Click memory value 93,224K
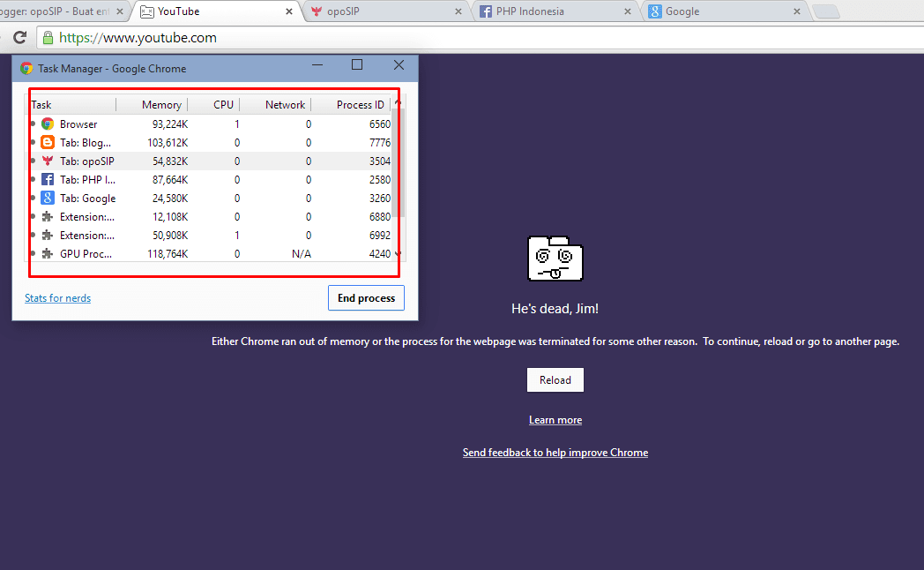This screenshot has width=924, height=570. [x=169, y=124]
